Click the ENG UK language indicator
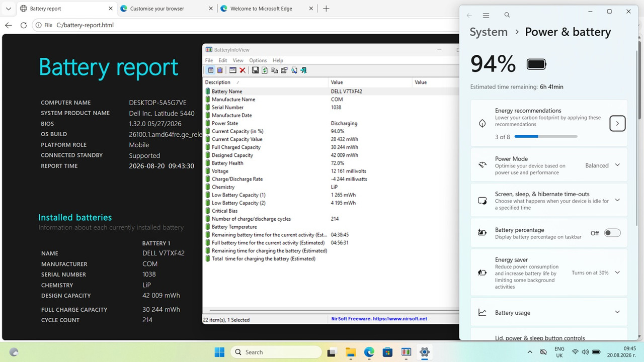This screenshot has width=644, height=362. click(559, 352)
